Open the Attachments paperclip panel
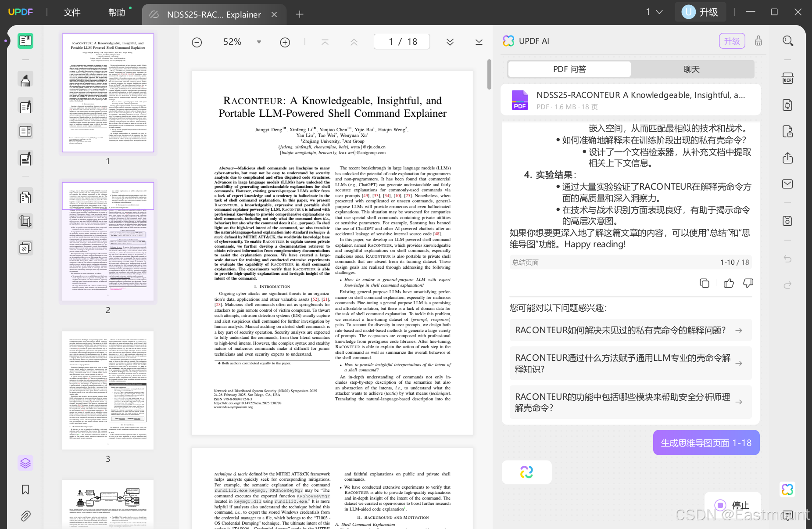This screenshot has width=812, height=529. coord(25,516)
